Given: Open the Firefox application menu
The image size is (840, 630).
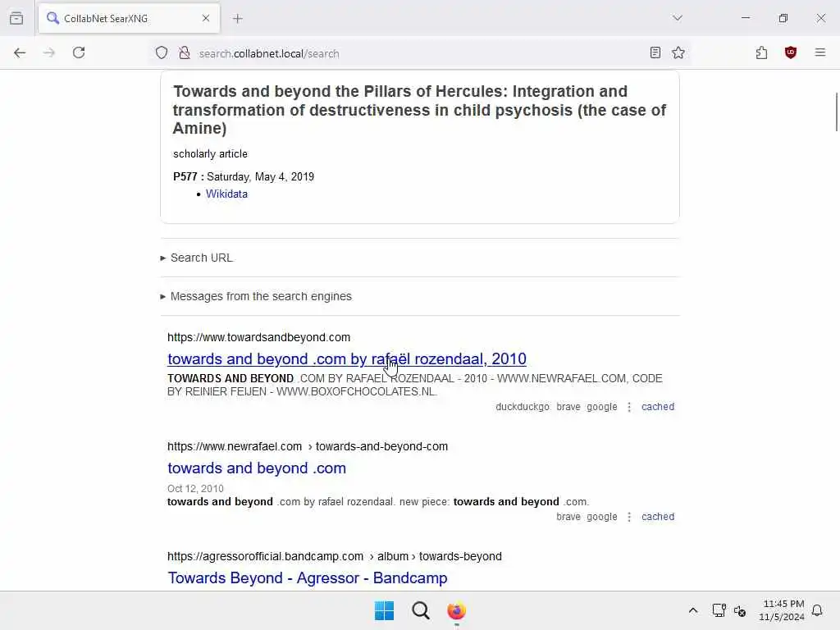Looking at the screenshot, I should point(820,52).
